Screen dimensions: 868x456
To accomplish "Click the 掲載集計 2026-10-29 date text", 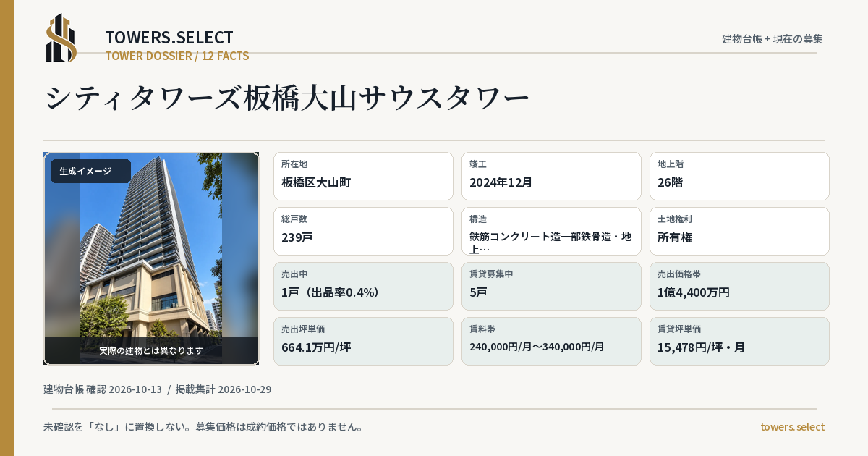I will [224, 389].
